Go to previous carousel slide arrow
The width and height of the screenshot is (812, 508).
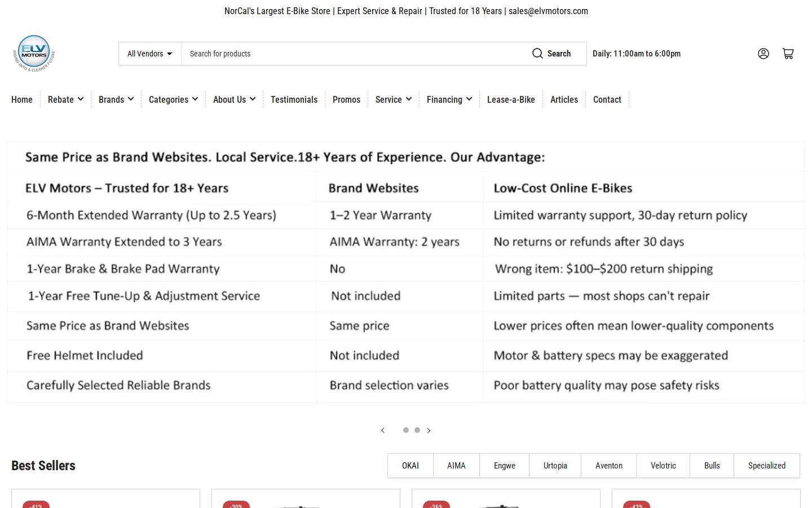click(383, 430)
